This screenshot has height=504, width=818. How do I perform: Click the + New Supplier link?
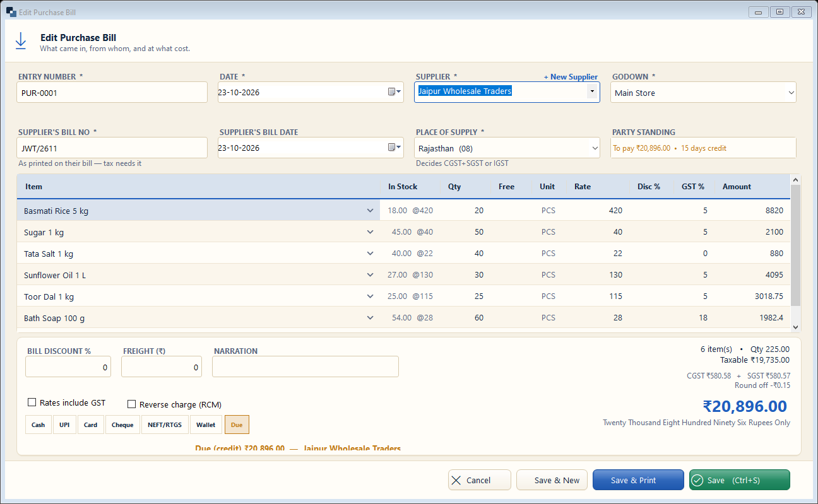[x=571, y=77]
